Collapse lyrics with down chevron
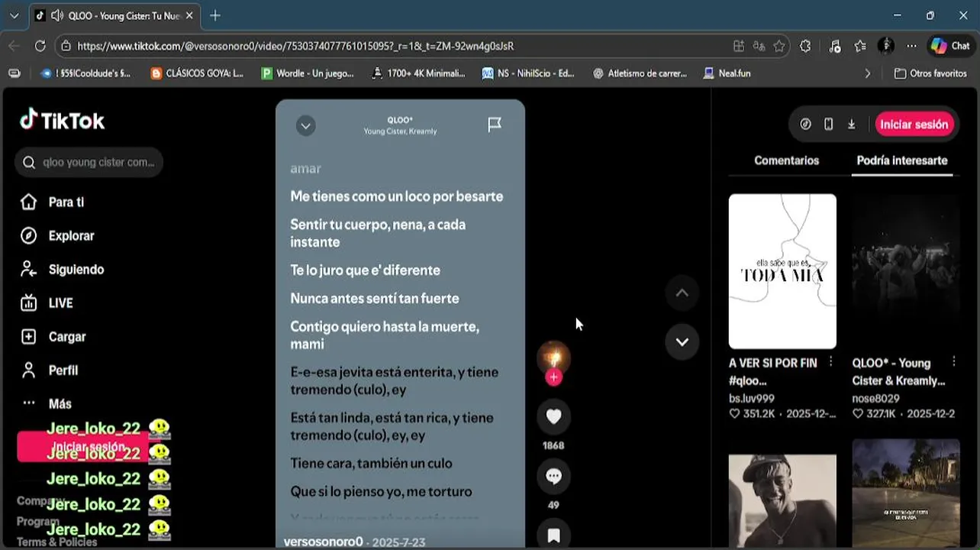 pyautogui.click(x=305, y=125)
